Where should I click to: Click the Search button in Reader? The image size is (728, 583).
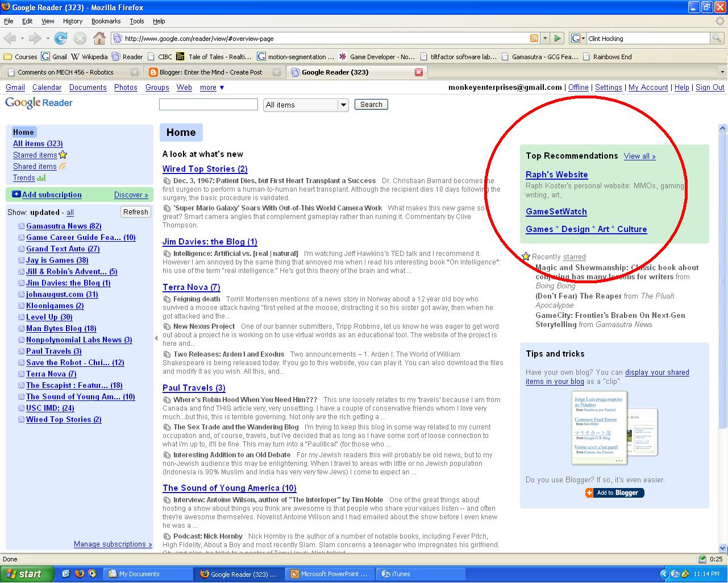pos(371,105)
